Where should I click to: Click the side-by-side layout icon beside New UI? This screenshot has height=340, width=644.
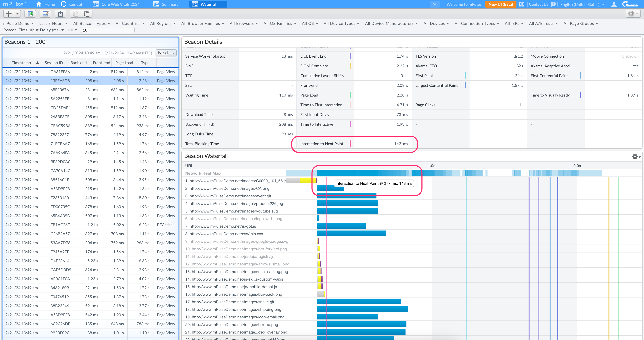(x=522, y=4)
